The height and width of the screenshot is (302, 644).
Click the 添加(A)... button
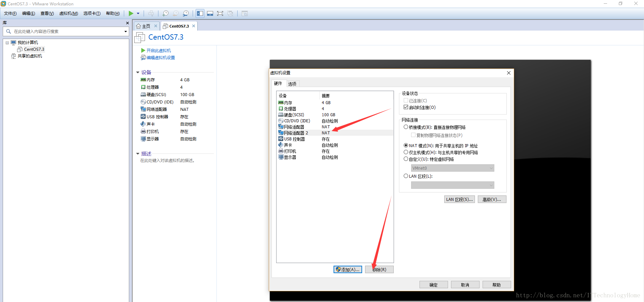click(x=348, y=269)
